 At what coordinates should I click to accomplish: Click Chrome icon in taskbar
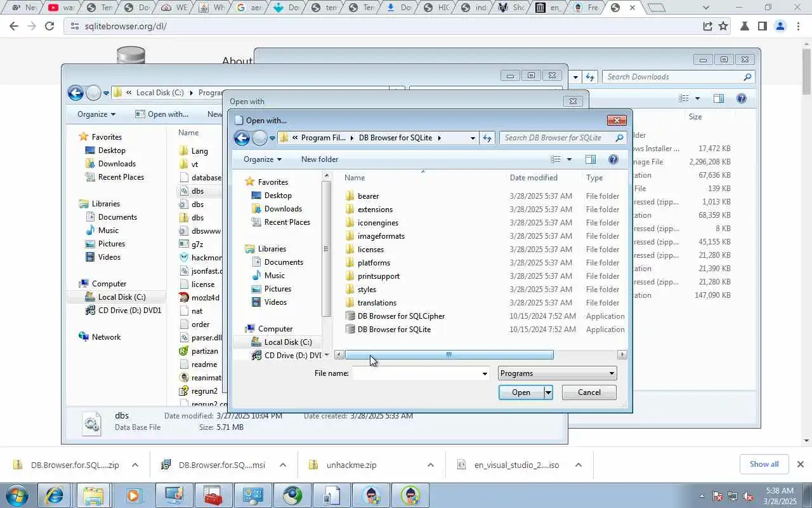click(x=293, y=495)
